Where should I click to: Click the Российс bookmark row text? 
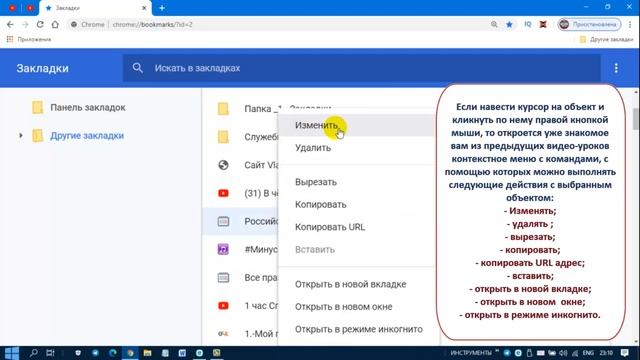click(261, 221)
